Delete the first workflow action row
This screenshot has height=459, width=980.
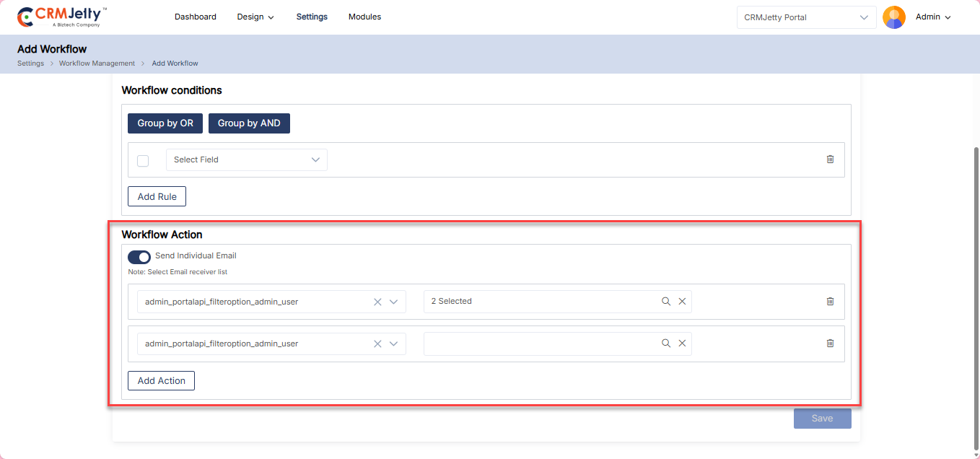click(x=830, y=302)
